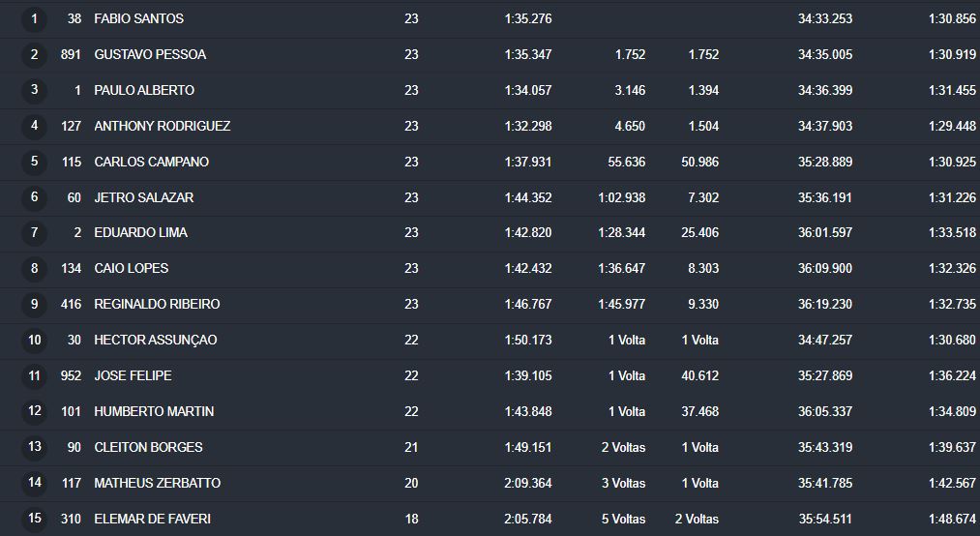Click kart number 134 for Caio Lopes

coord(71,268)
